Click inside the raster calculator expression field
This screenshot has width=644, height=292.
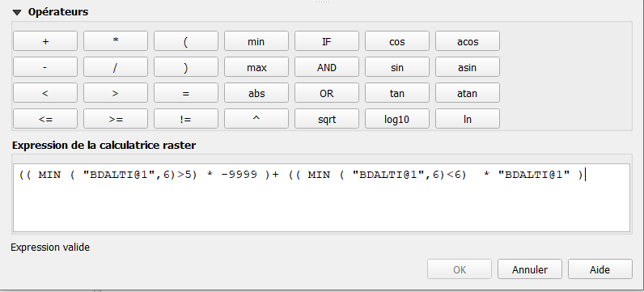(321, 198)
